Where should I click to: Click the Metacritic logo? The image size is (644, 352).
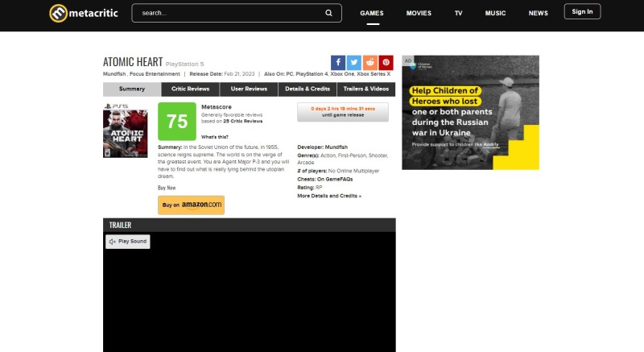[84, 13]
